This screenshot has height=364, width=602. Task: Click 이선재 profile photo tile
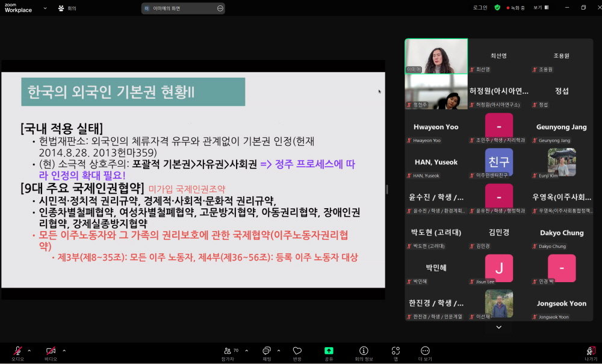498,303
